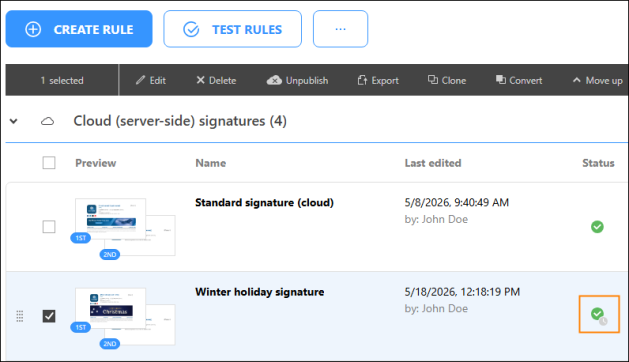The width and height of the screenshot is (629, 362).
Task: Click the 1 selected label
Action: click(62, 80)
